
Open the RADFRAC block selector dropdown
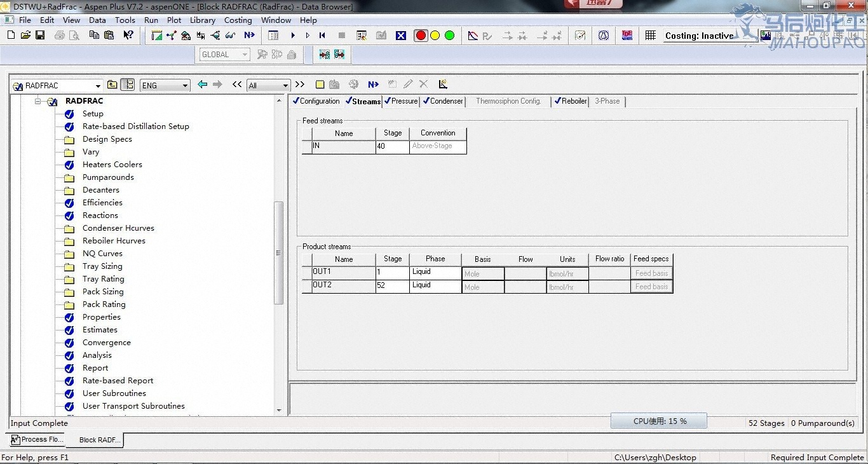98,86
